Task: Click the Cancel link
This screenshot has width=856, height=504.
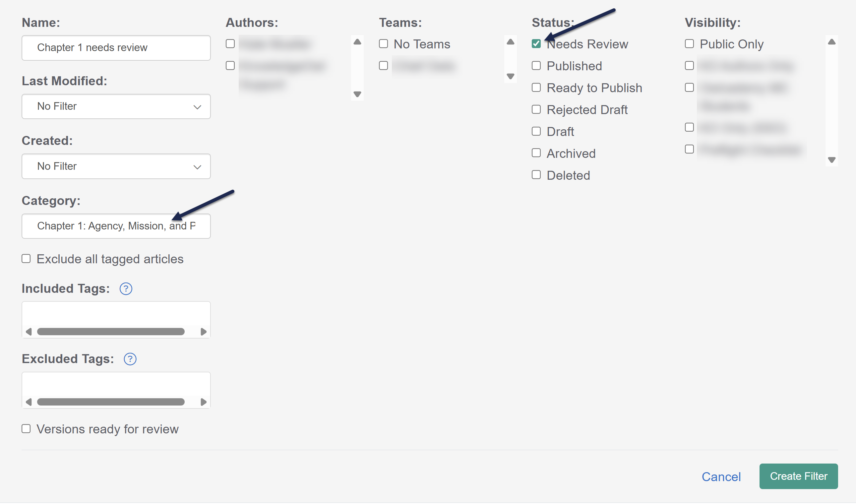Action: pyautogui.click(x=721, y=477)
